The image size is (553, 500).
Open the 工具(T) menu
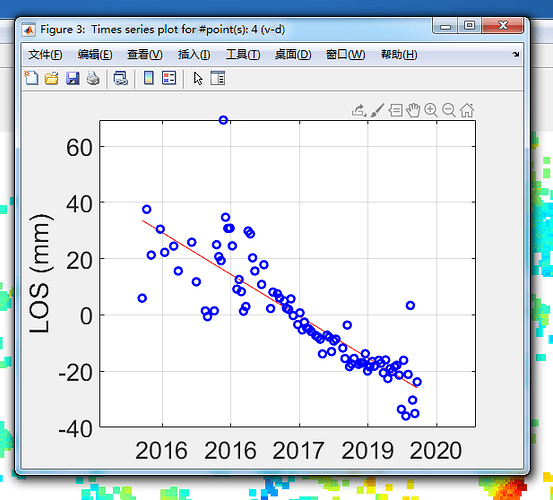click(243, 55)
